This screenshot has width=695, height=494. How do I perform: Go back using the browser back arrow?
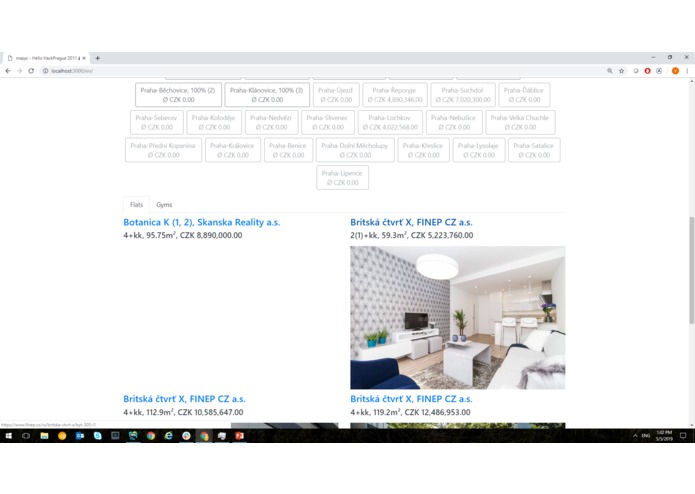8,71
